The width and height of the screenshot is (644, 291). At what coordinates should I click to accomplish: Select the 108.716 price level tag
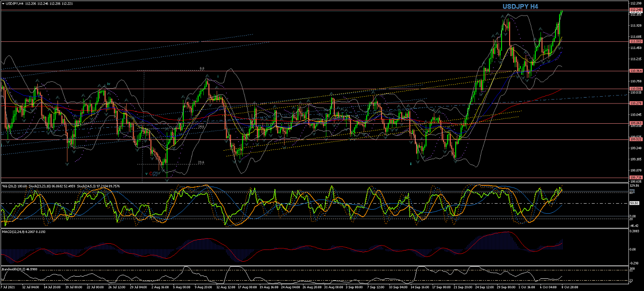pyautogui.click(x=635, y=178)
